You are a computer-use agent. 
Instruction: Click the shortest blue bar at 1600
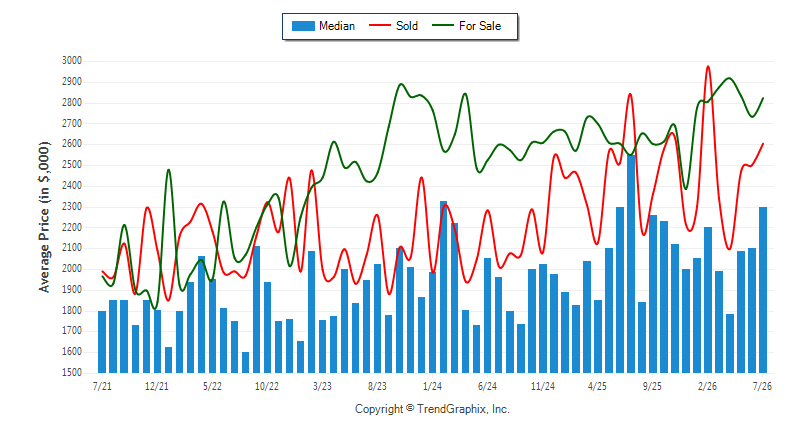pyautogui.click(x=245, y=363)
